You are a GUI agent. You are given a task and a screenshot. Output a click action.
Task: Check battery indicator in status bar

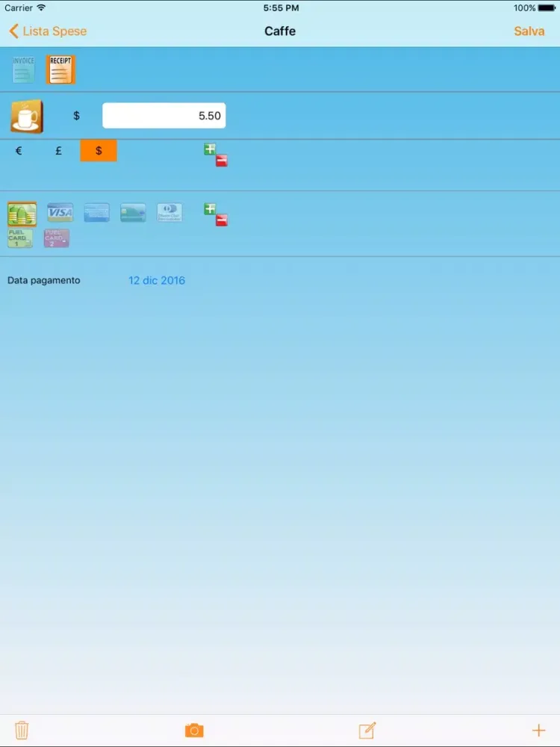click(x=547, y=8)
